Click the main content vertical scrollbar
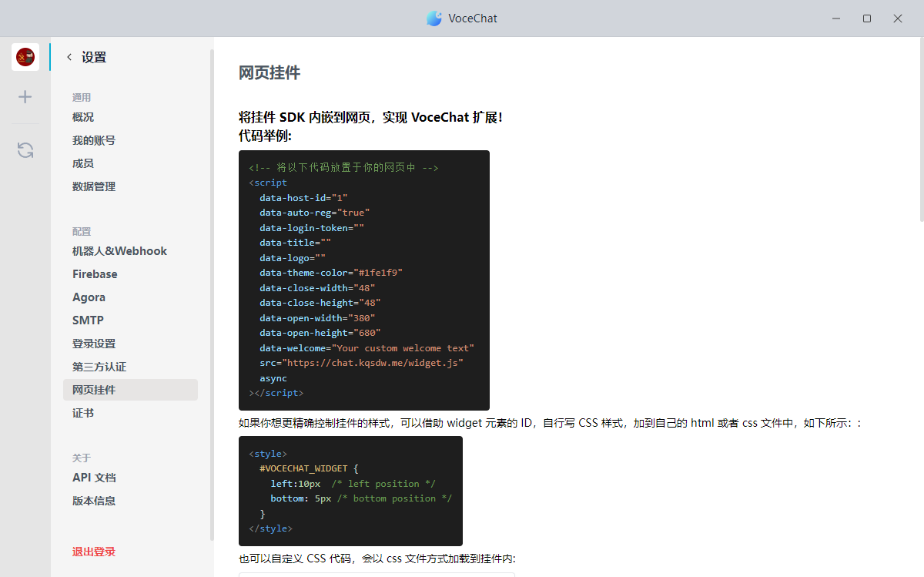The width and height of the screenshot is (924, 577). click(x=921, y=123)
